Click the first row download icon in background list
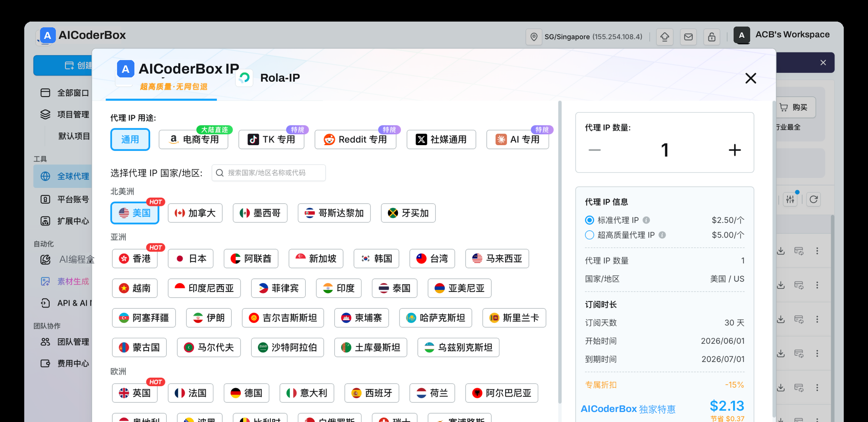Image resolution: width=868 pixels, height=422 pixels. click(x=781, y=251)
